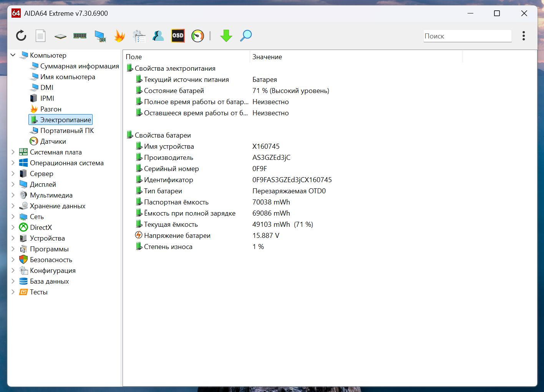
Task: Click the Поиск search field
Action: (x=468, y=36)
